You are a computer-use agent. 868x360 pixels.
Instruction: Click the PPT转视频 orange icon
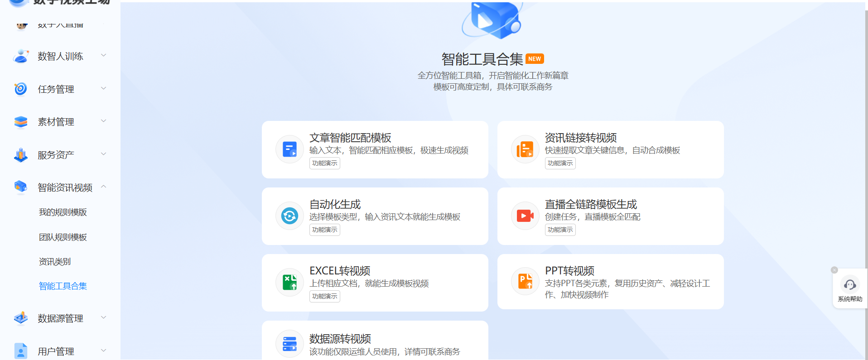pyautogui.click(x=525, y=281)
